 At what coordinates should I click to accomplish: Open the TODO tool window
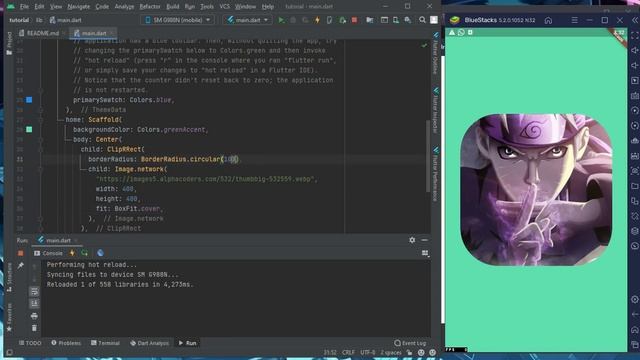pyautogui.click(x=30, y=343)
